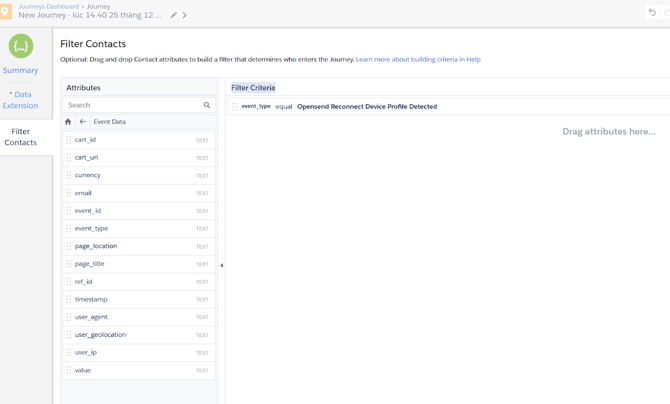Click the home icon in the Attributes breadcrumb

pos(68,122)
